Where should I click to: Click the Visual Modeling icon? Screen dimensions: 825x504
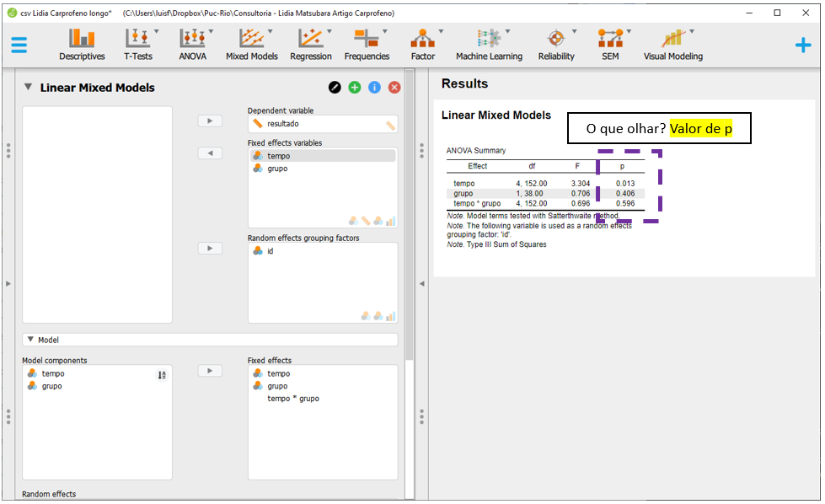pos(672,45)
